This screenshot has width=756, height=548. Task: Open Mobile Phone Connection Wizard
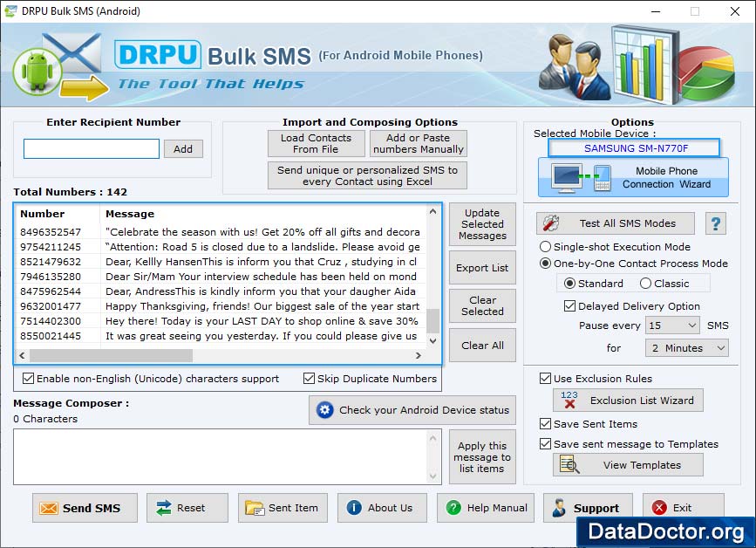pyautogui.click(x=633, y=177)
